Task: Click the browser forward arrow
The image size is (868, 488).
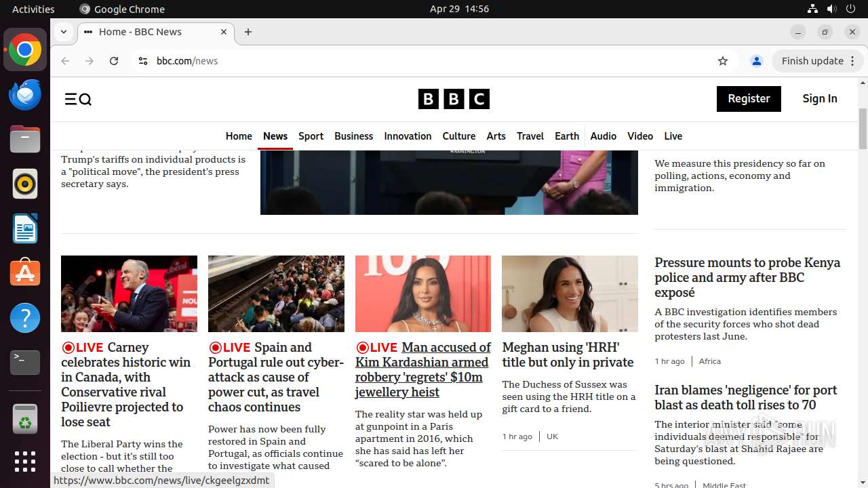Action: click(90, 61)
